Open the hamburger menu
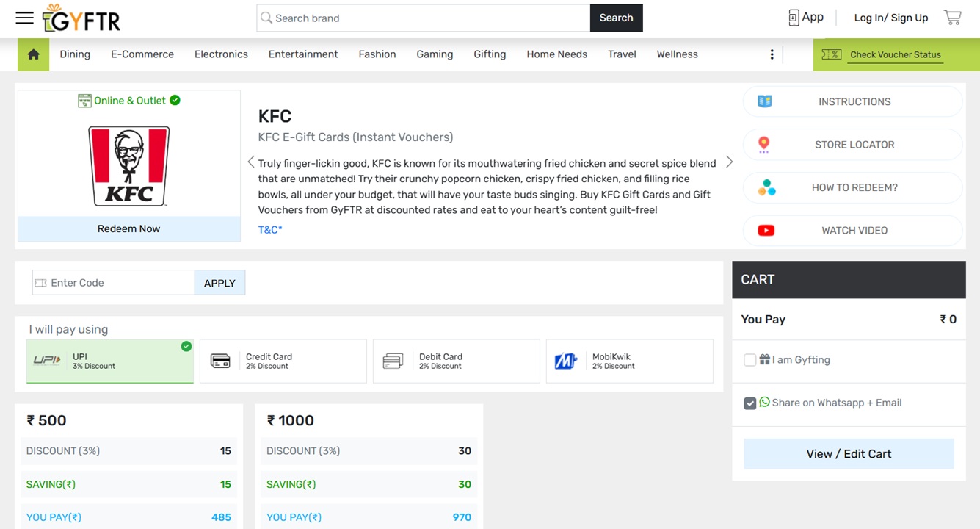 point(24,18)
